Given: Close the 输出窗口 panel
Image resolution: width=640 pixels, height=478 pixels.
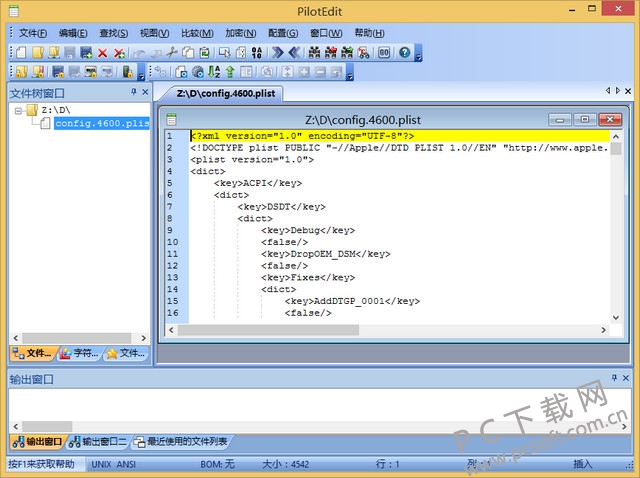Looking at the screenshot, I should coord(625,378).
